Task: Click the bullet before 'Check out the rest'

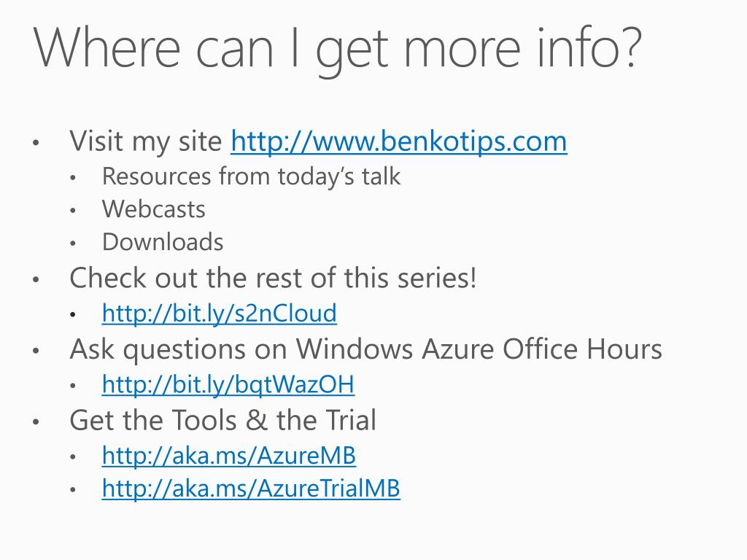Action: click(36, 279)
